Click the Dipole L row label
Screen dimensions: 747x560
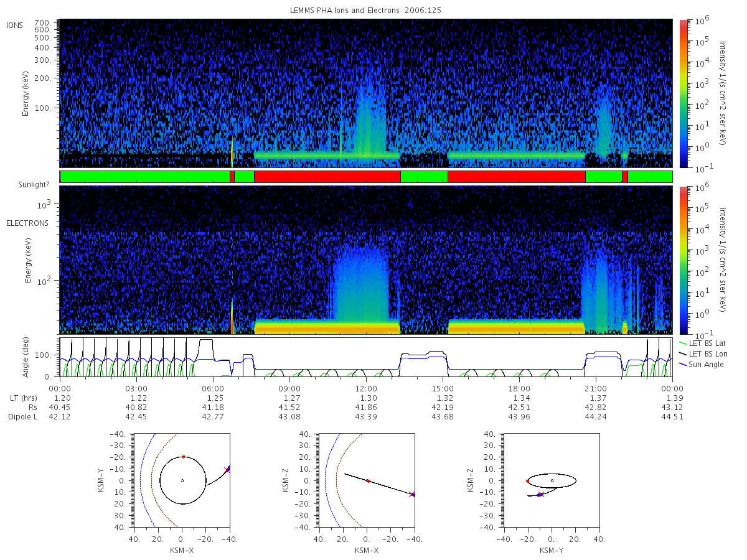pyautogui.click(x=22, y=417)
